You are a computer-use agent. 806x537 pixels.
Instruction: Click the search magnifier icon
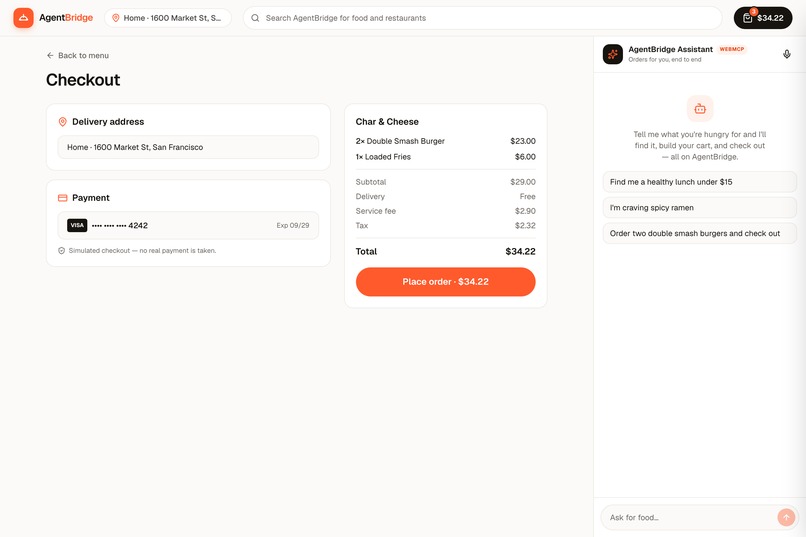pos(255,18)
